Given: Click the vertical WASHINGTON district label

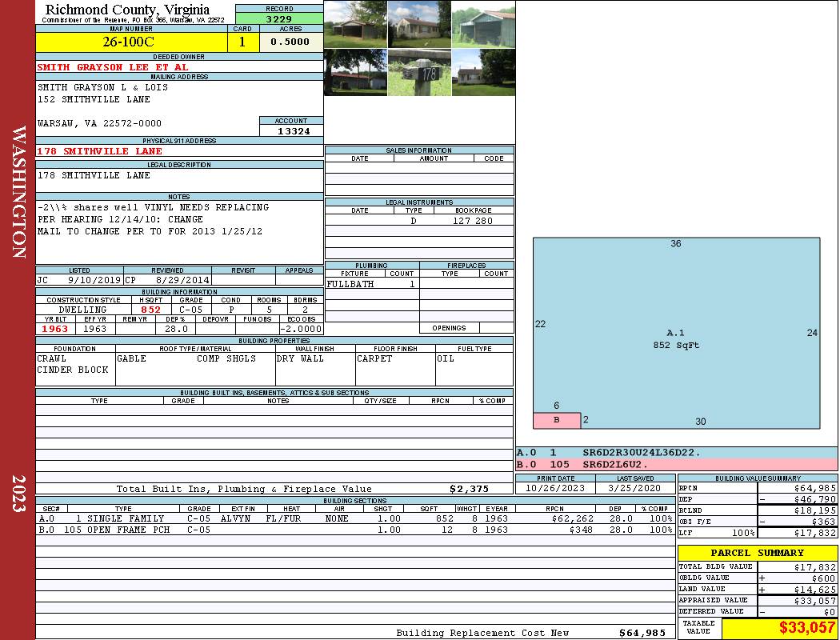Looking at the screenshot, I should (18, 190).
